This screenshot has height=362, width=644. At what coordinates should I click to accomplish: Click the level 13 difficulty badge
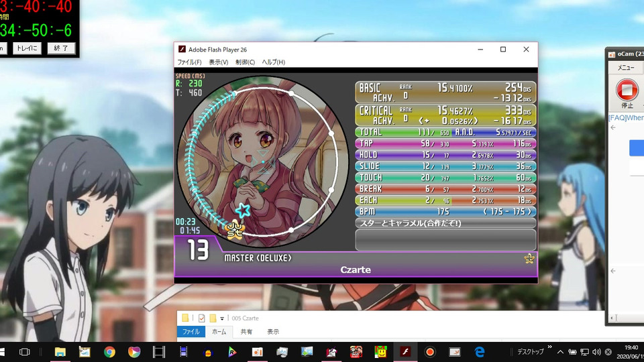[199, 250]
